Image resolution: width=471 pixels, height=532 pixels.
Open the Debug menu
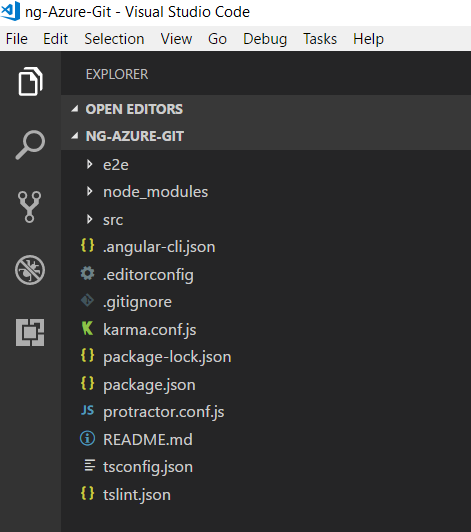(265, 39)
